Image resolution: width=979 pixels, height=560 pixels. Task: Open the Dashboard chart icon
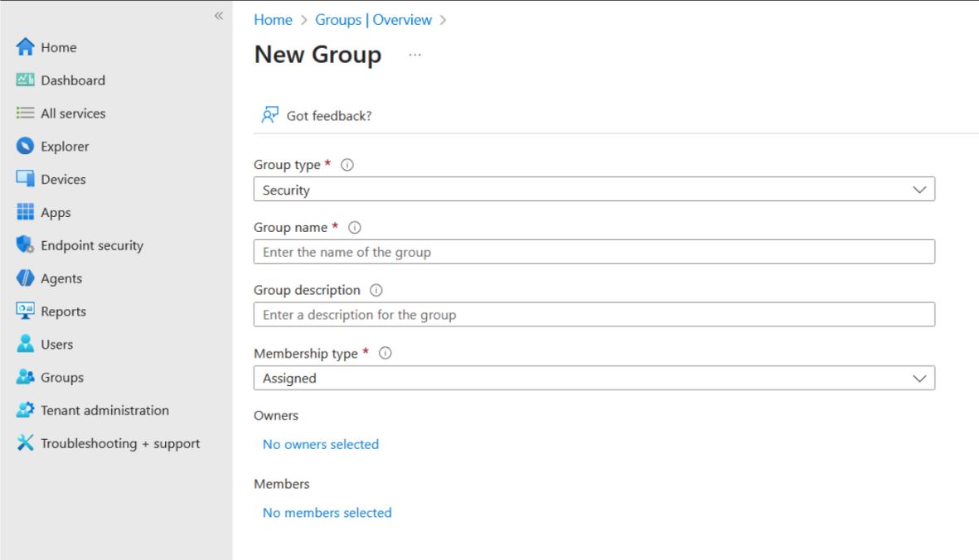25,81
